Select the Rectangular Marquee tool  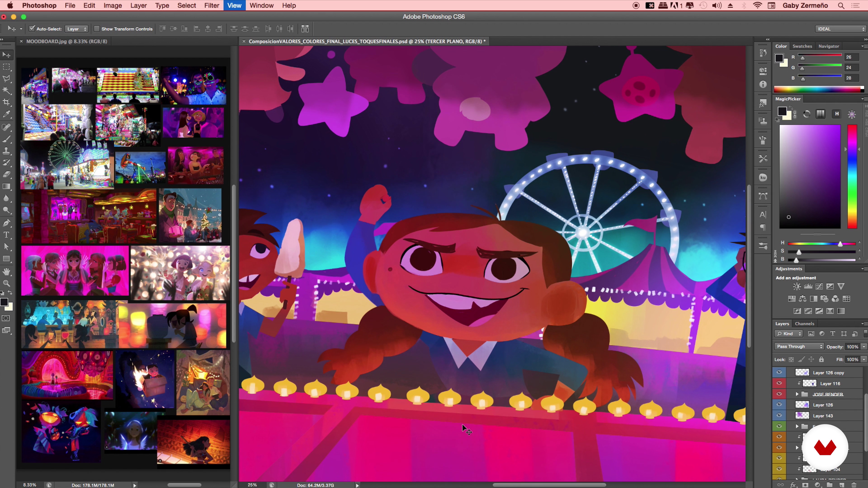point(6,67)
